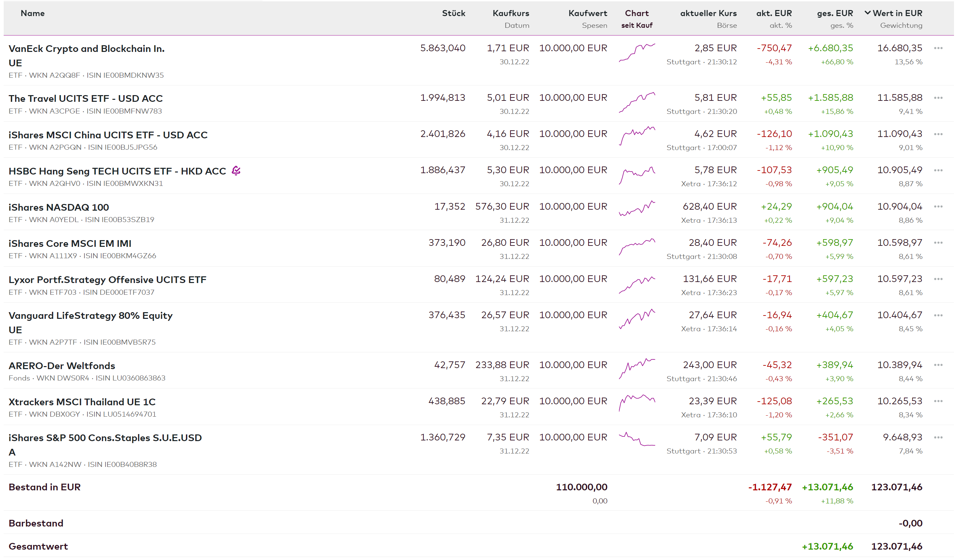The width and height of the screenshot is (959, 560).
Task: Open Vanguard LifeStrategy 80% Equity link
Action: pos(90,316)
